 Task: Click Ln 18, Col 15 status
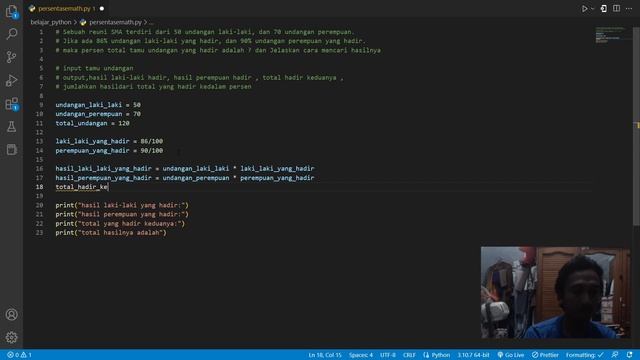pyautogui.click(x=324, y=355)
